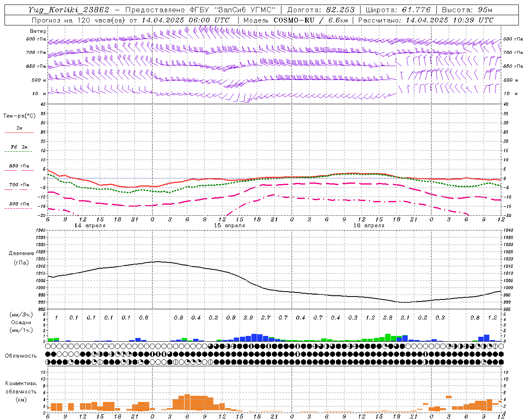The width and height of the screenshot is (525, 420).
Task: Click the 16 апреля date label
Action: tap(369, 226)
